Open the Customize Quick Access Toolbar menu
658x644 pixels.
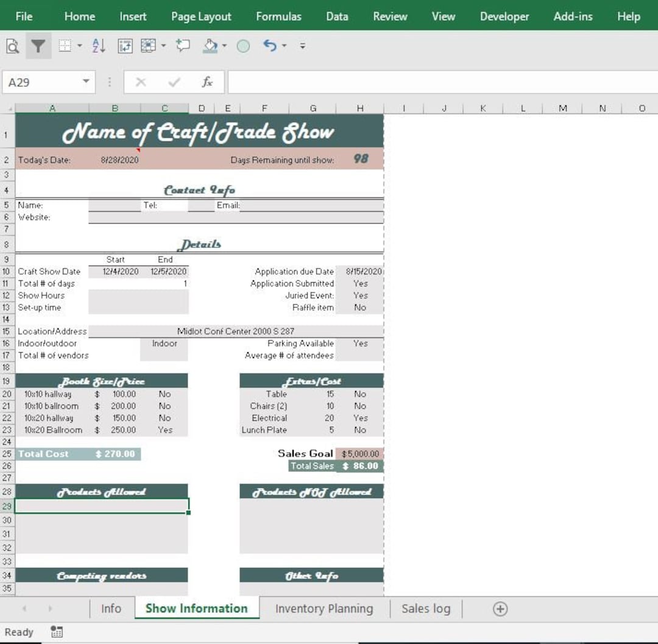[x=302, y=45]
